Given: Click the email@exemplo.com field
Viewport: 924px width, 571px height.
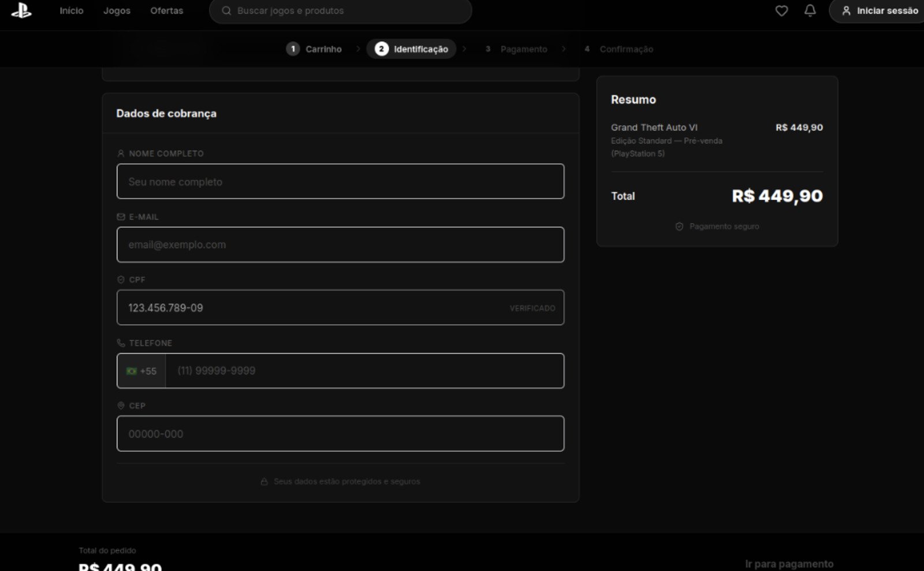Looking at the screenshot, I should [x=340, y=244].
